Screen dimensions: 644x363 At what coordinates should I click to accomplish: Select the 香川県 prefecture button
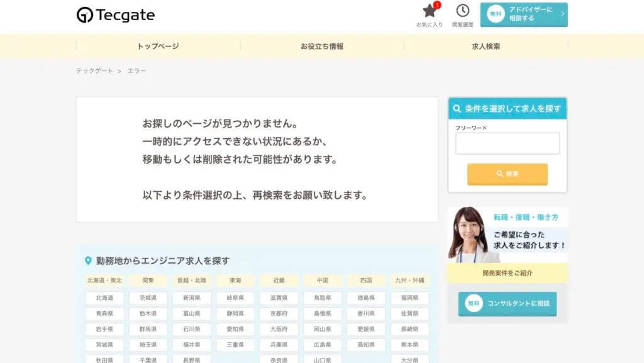point(366,313)
